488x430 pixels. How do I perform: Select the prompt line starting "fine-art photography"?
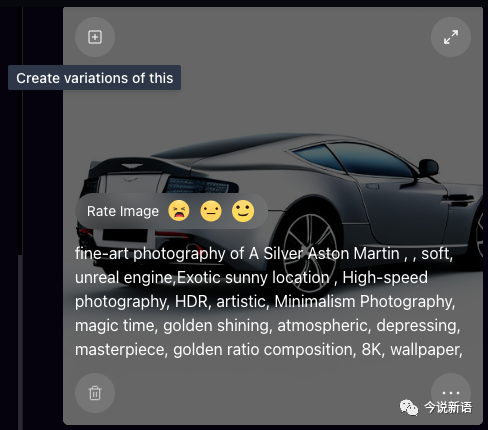(x=264, y=254)
